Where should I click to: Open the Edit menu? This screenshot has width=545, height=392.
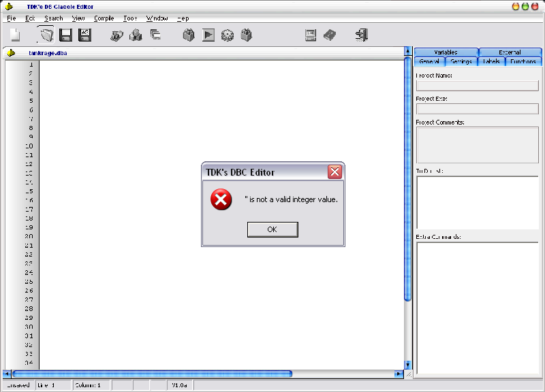(30, 18)
